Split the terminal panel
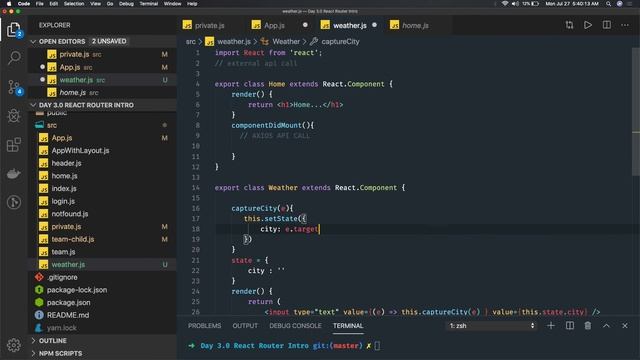The image size is (640, 360). [x=570, y=326]
